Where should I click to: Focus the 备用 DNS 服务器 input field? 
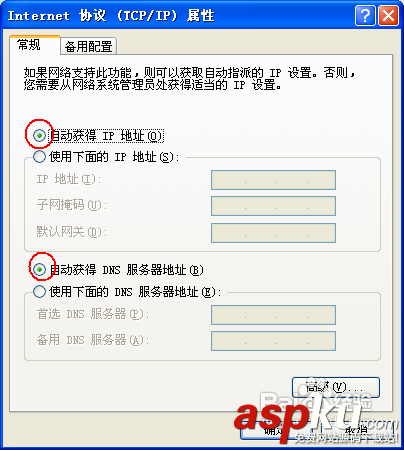[x=273, y=341]
